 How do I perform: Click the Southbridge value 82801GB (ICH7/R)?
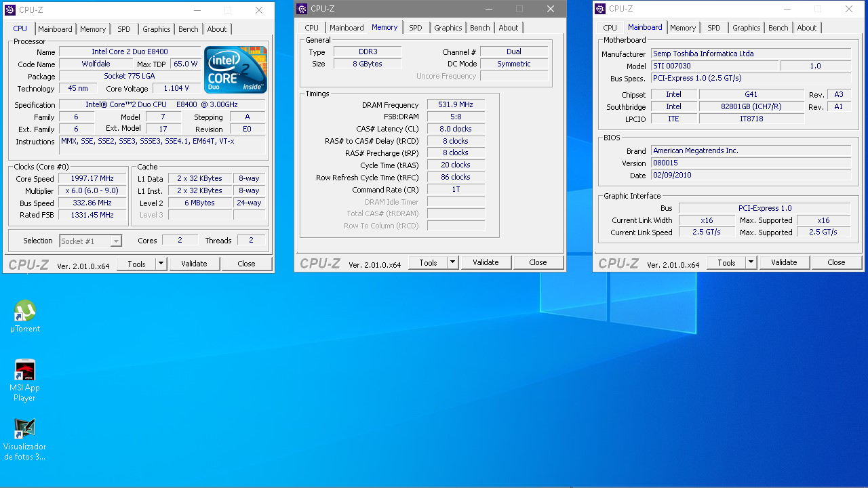[x=751, y=106]
